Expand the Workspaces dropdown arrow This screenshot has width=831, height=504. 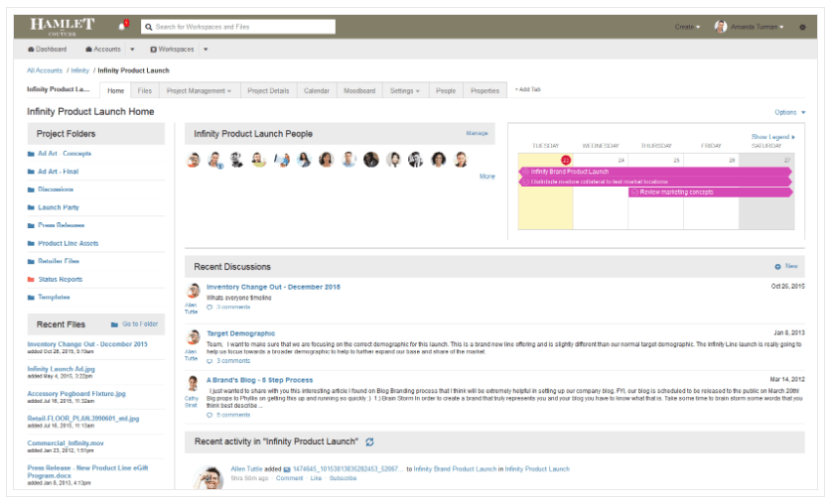point(206,50)
